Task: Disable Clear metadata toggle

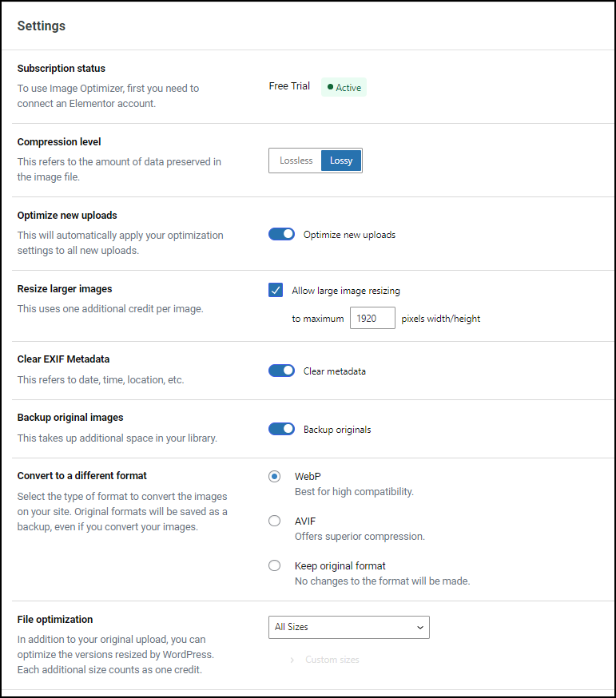Action: pos(281,371)
